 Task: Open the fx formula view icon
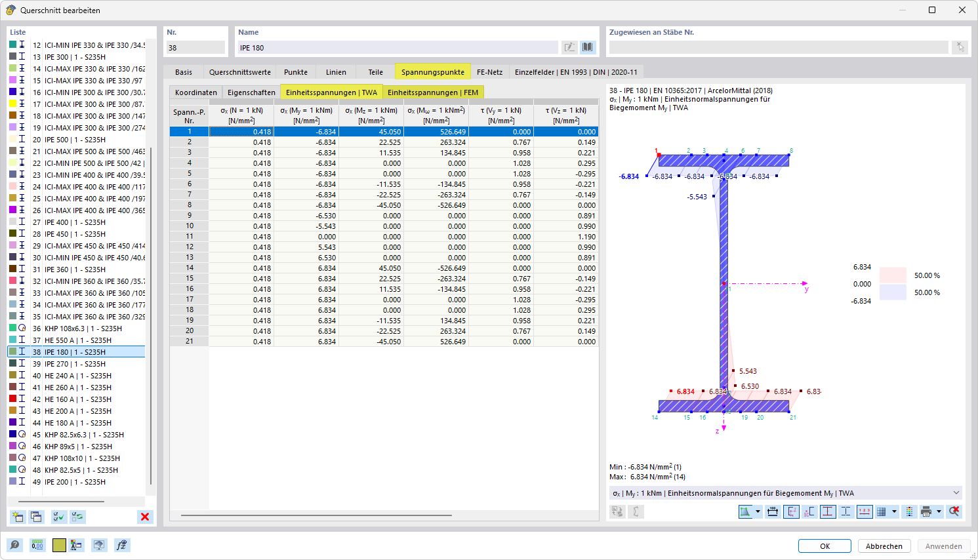click(121, 545)
